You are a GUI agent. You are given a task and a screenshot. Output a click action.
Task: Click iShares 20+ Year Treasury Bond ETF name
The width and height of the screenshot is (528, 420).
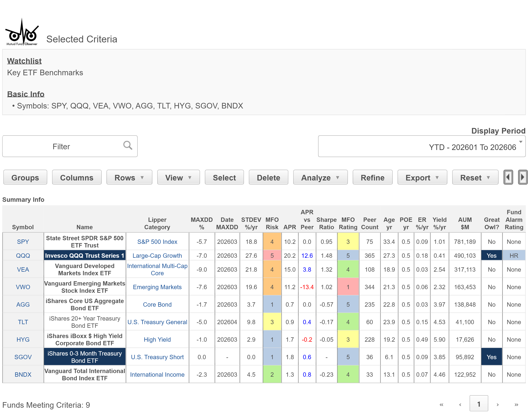pyautogui.click(x=84, y=322)
